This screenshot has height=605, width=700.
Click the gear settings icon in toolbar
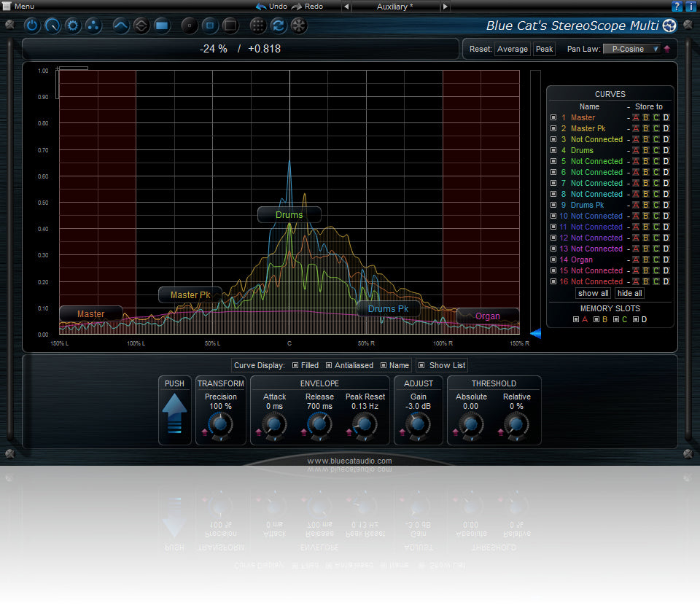pos(73,26)
